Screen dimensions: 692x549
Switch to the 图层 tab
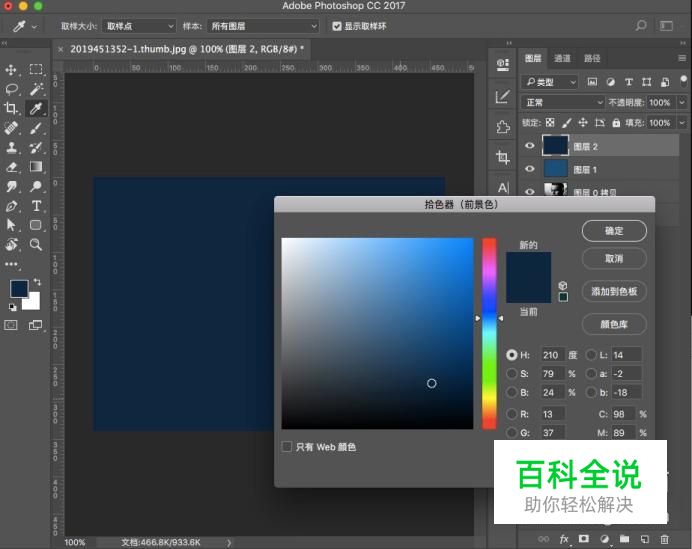(x=533, y=58)
